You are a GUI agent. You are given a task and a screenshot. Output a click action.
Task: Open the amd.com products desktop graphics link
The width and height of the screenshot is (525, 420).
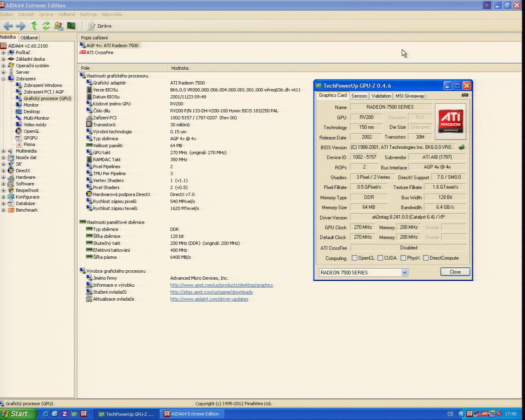pyautogui.click(x=221, y=285)
